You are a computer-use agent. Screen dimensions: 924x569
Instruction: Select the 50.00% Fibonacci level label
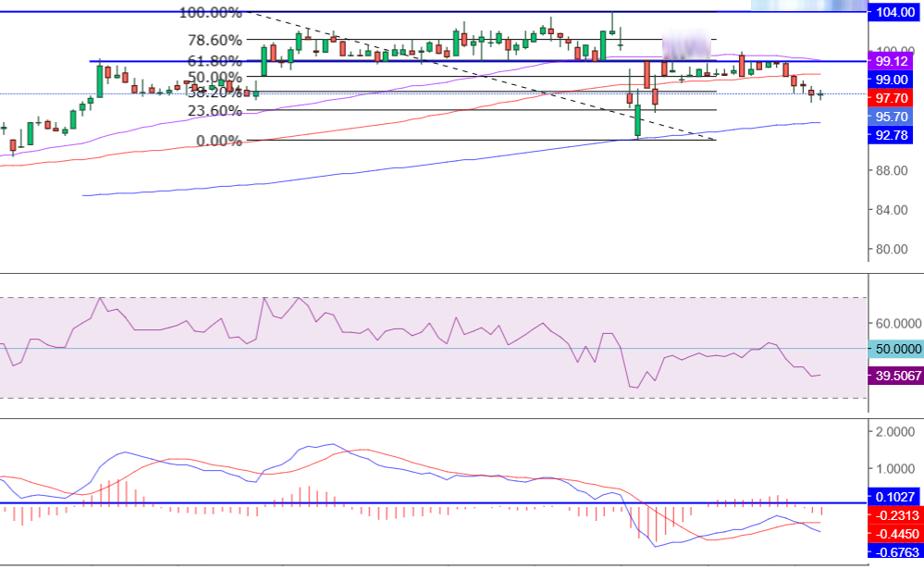(215, 77)
